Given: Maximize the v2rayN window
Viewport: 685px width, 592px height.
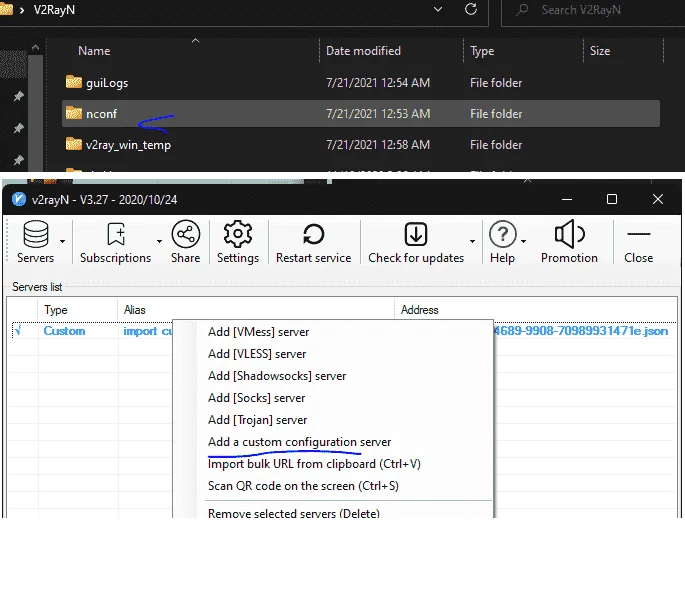Looking at the screenshot, I should click(x=612, y=199).
